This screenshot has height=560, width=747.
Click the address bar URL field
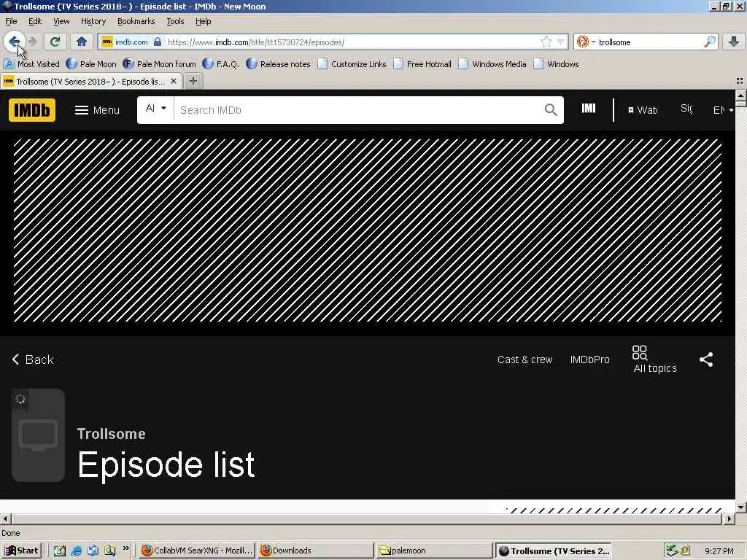352,42
